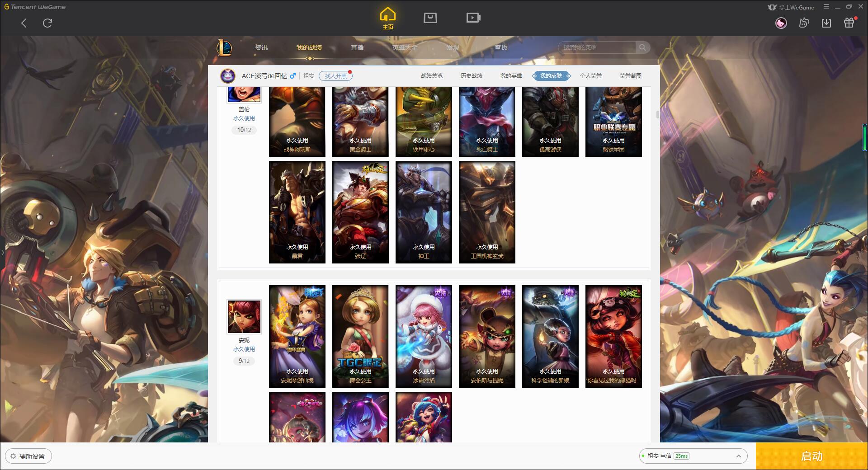
Task: Open the 安伯斯与提妮 skin card
Action: click(x=487, y=337)
